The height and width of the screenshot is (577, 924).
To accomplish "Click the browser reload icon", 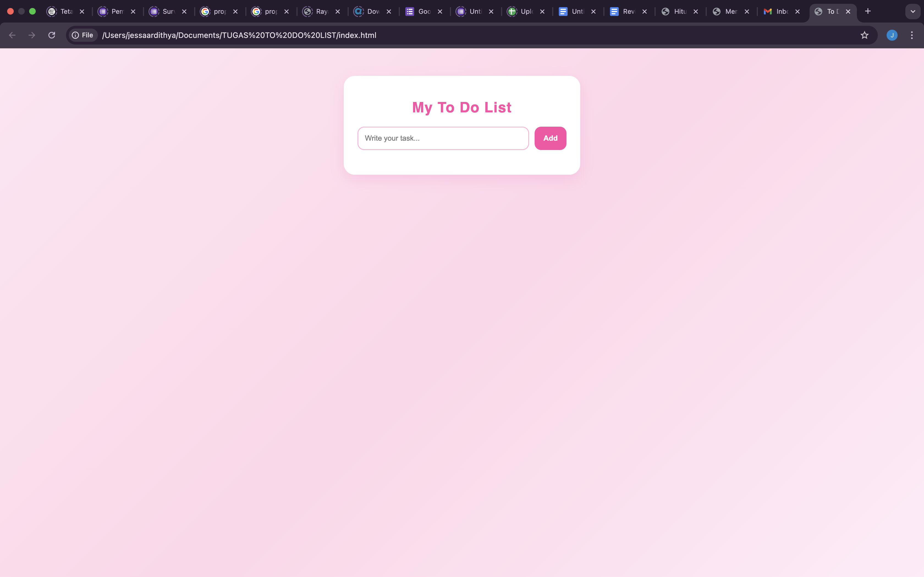I will pos(51,35).
